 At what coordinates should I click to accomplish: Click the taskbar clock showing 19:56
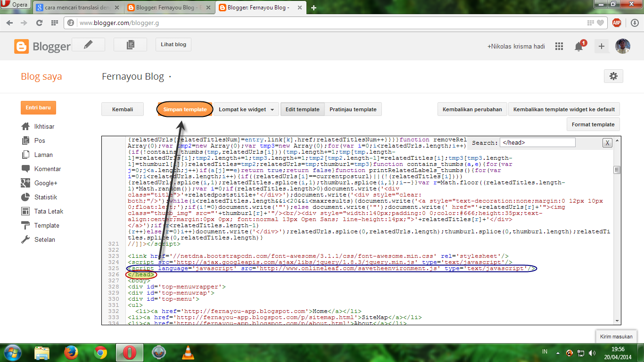coord(618,353)
